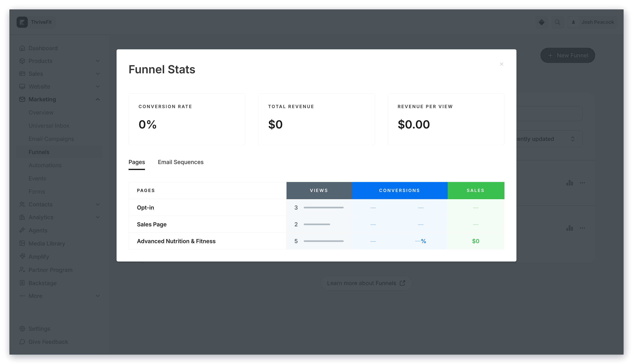Expand the Analytics menu chevron

98,217
